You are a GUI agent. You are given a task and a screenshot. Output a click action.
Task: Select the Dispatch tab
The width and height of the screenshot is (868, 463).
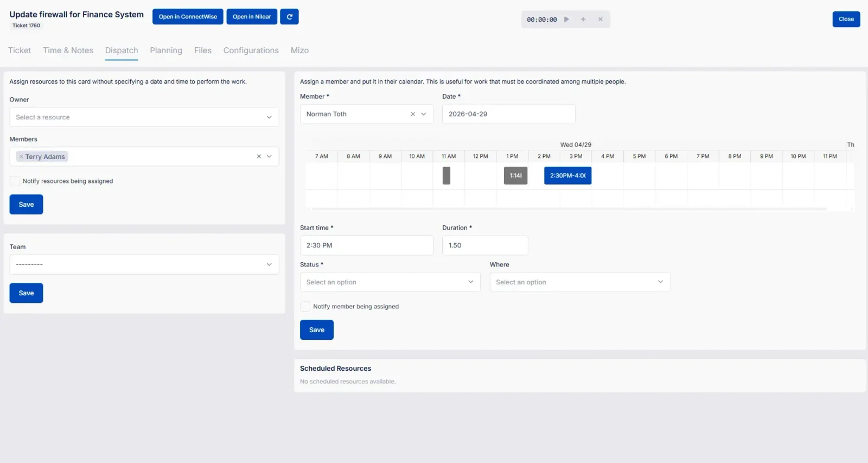tap(122, 50)
